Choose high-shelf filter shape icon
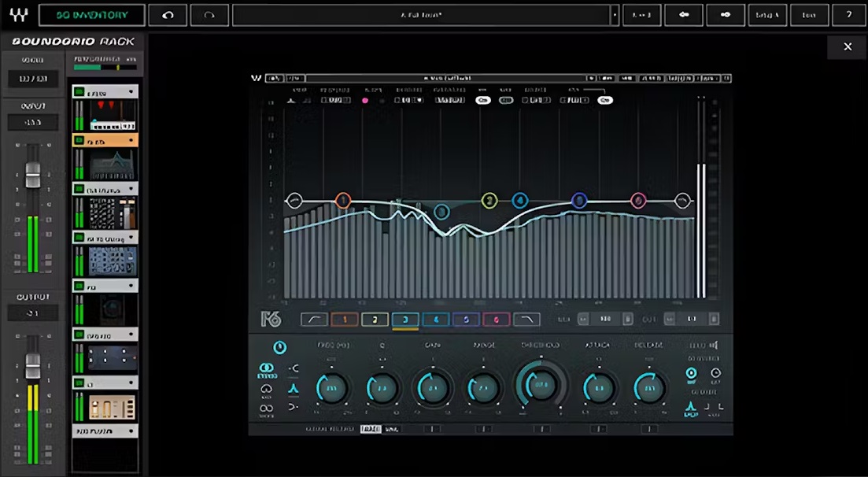868x477 pixels. point(294,407)
